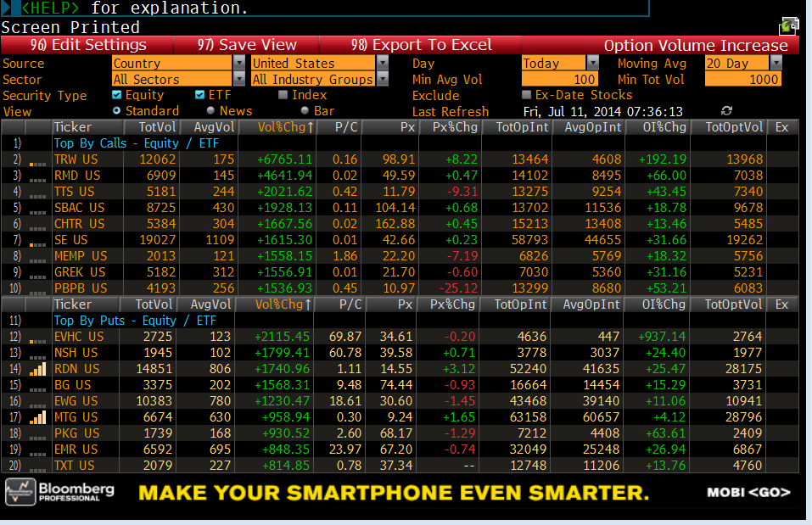Image resolution: width=812 pixels, height=525 pixels.
Task: Select the News view radio button
Action: 210,111
